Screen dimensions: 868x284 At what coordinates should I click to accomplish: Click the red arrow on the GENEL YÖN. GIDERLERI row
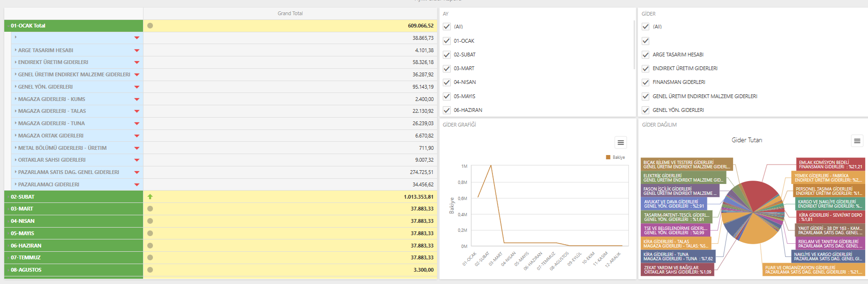click(137, 87)
